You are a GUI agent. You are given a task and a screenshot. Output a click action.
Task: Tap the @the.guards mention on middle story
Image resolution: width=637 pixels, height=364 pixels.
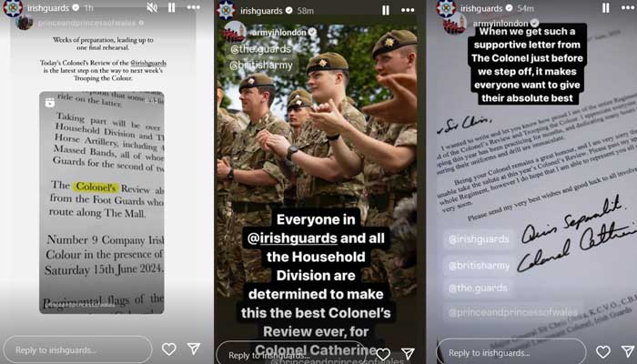click(261, 49)
